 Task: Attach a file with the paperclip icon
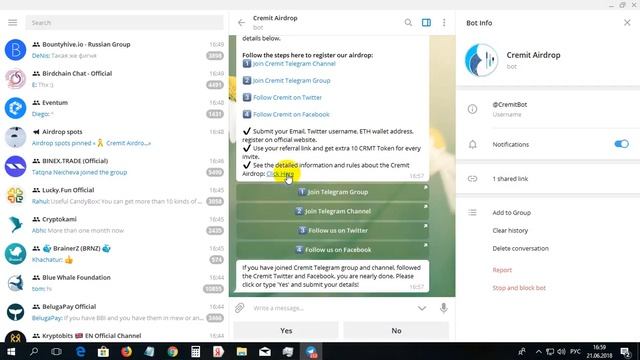tap(240, 308)
